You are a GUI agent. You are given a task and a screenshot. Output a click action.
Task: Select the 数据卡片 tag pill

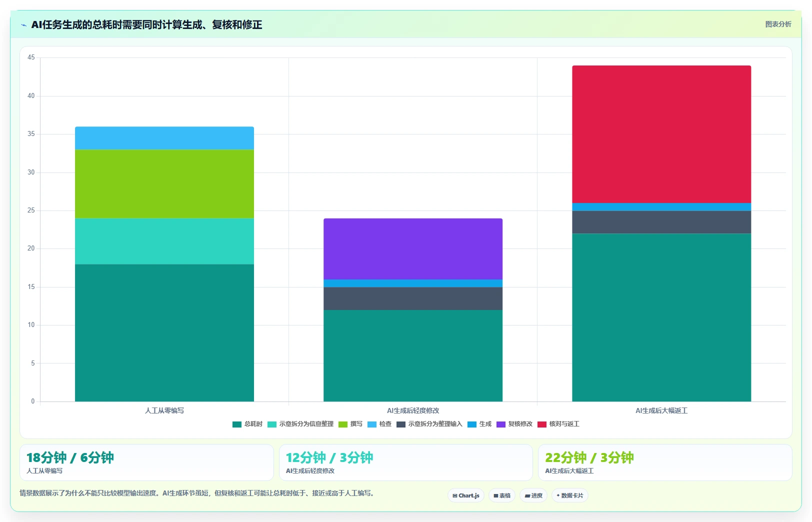570,495
